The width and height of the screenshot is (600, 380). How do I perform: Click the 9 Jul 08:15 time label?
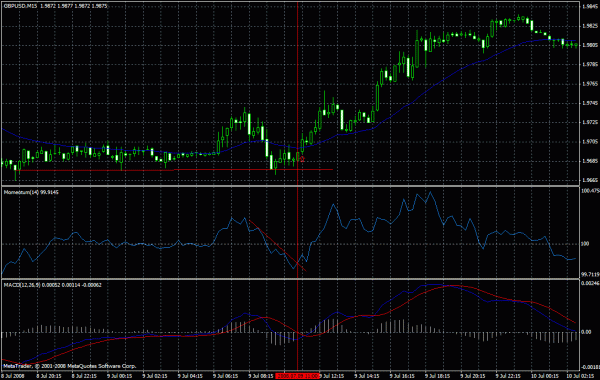tap(261, 376)
